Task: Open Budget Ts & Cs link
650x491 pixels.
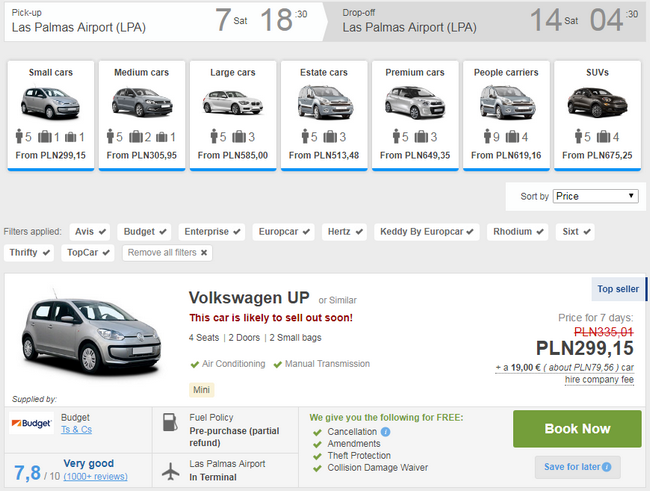Action: tap(76, 430)
